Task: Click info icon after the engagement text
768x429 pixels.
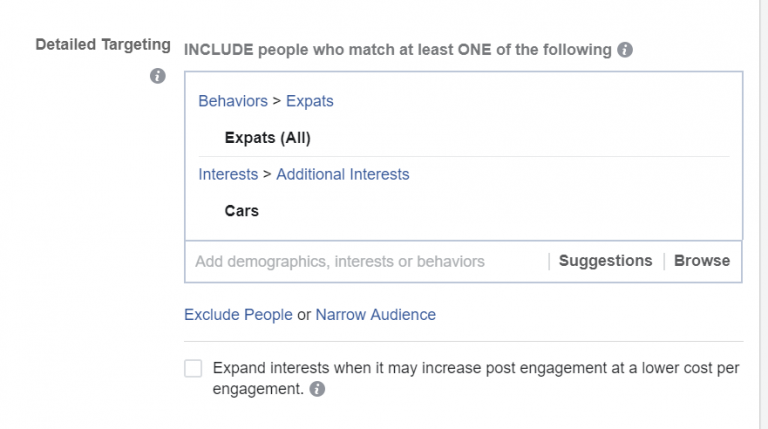Action: coord(317,390)
